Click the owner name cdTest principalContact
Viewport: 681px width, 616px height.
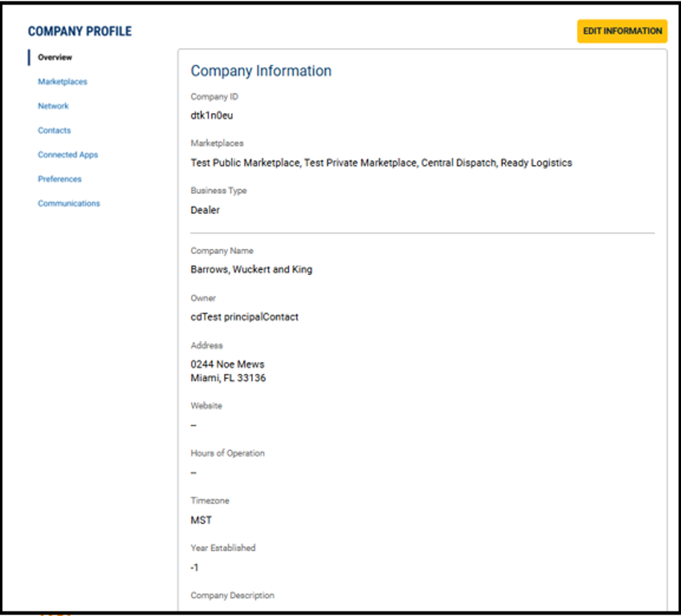(245, 317)
